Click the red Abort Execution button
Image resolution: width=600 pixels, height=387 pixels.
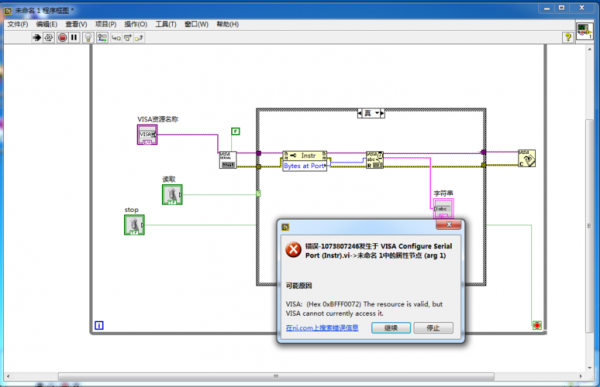click(x=62, y=38)
